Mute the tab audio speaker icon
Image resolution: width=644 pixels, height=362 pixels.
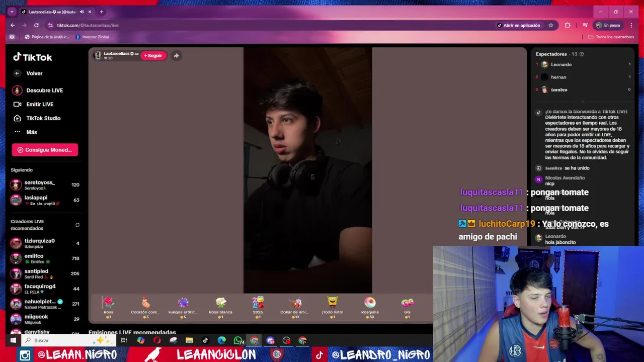[x=82, y=12]
